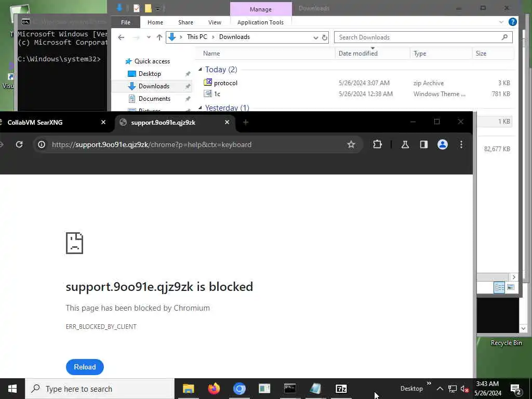This screenshot has height=399, width=532.
Task: Open recent locations dropdown in Explorer
Action: coord(149,37)
